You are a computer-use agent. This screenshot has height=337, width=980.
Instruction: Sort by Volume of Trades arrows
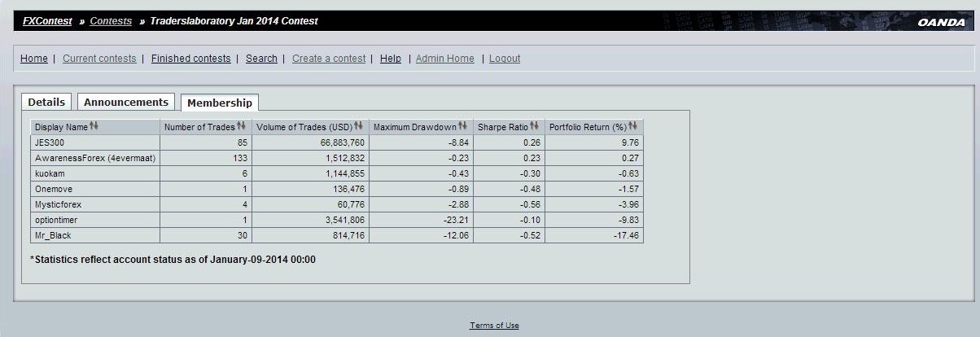pyautogui.click(x=359, y=127)
